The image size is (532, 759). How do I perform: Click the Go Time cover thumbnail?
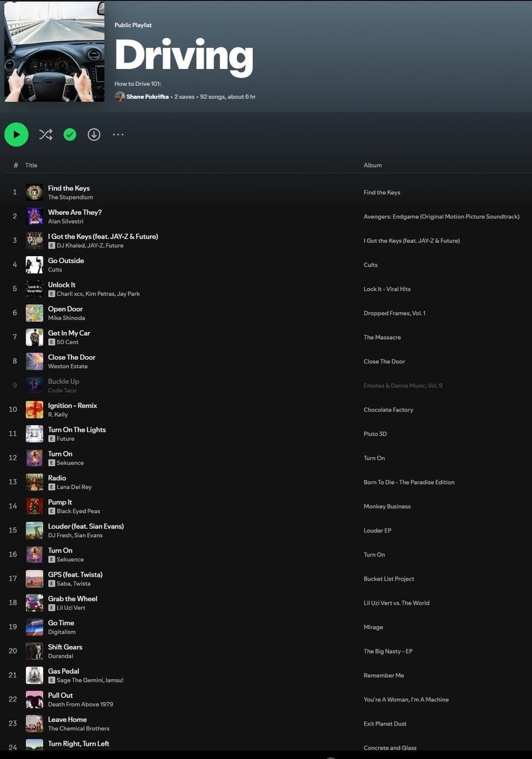tap(34, 627)
